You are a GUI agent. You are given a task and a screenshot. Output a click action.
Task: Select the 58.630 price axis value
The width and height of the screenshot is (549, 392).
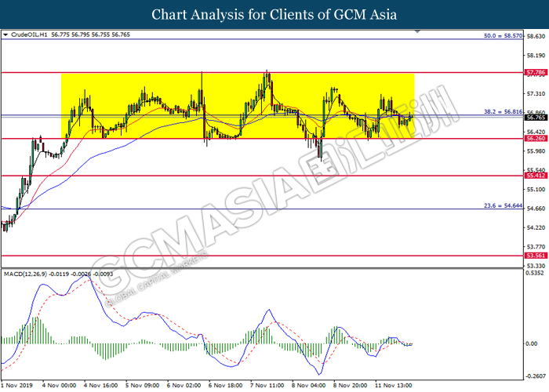[x=536, y=36]
